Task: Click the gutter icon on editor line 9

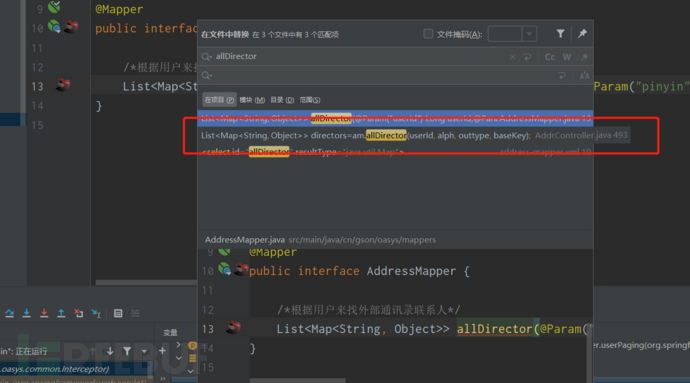Action: [x=54, y=6]
